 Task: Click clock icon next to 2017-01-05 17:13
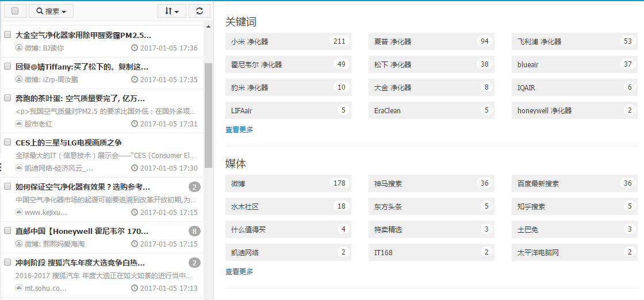135,288
